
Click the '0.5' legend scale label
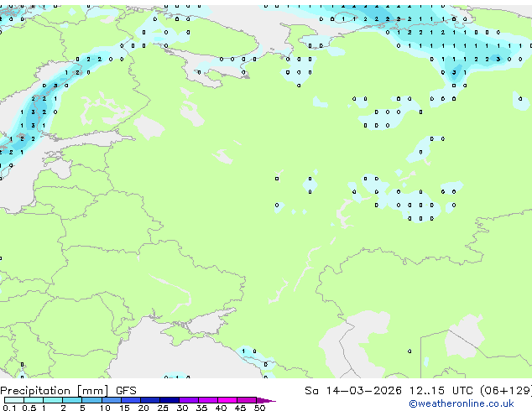[29, 408]
